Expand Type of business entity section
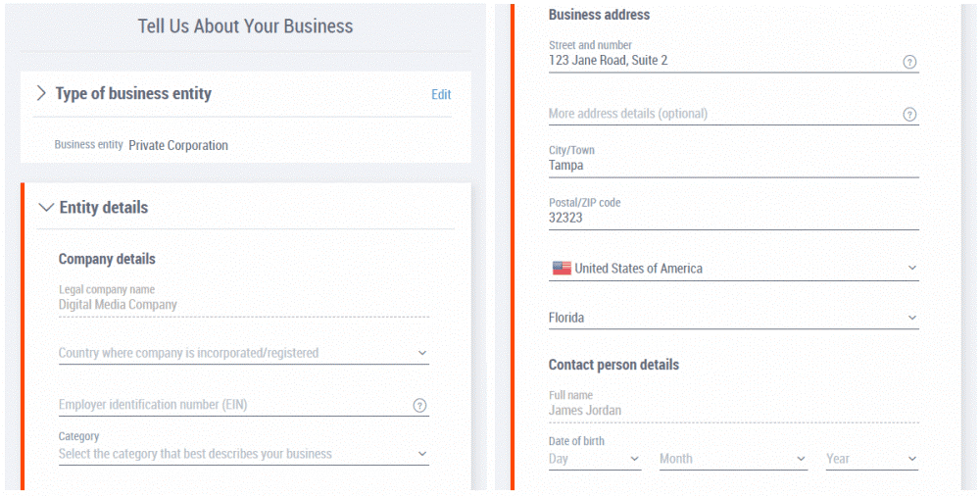Viewport: 980px width, 496px height. 42,94
